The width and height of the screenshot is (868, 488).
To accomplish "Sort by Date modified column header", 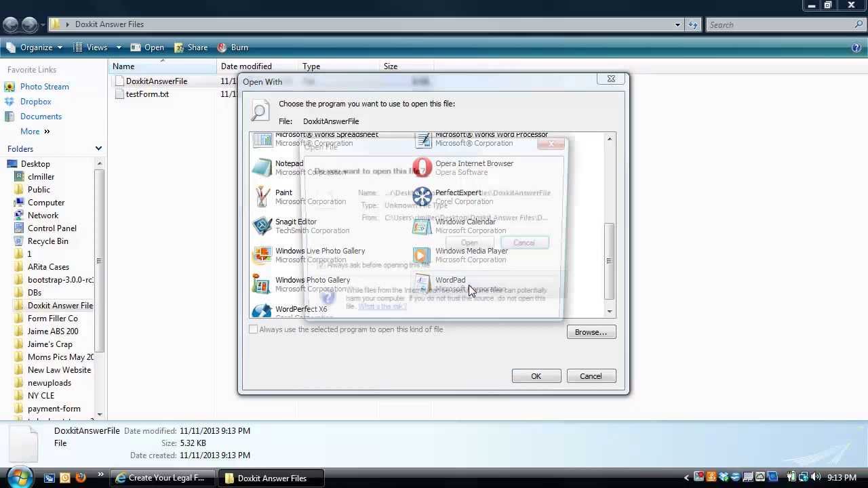I will tap(257, 66).
